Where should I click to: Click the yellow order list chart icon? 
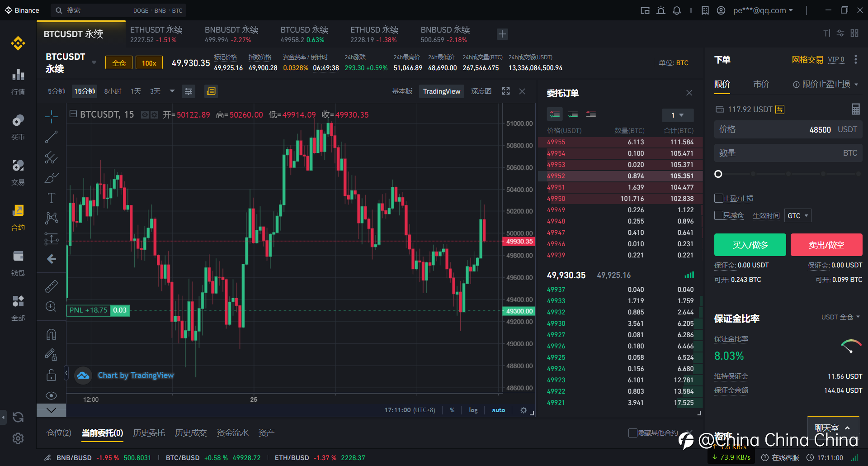211,91
